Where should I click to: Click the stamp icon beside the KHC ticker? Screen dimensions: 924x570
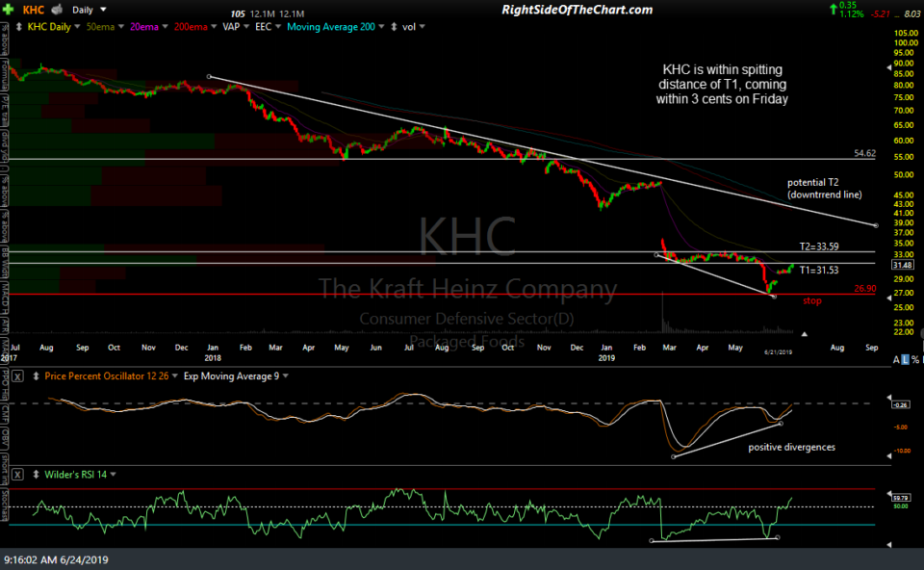[x=56, y=10]
